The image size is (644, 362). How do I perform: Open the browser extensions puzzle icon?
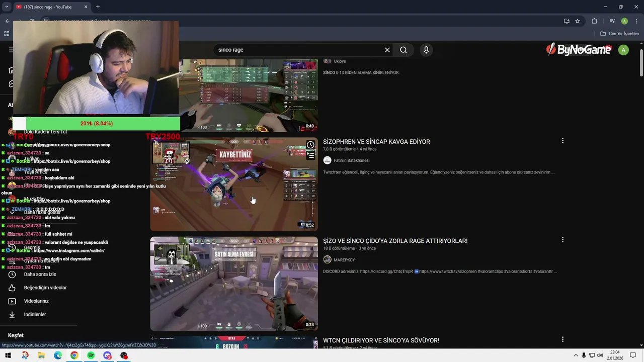click(595, 21)
